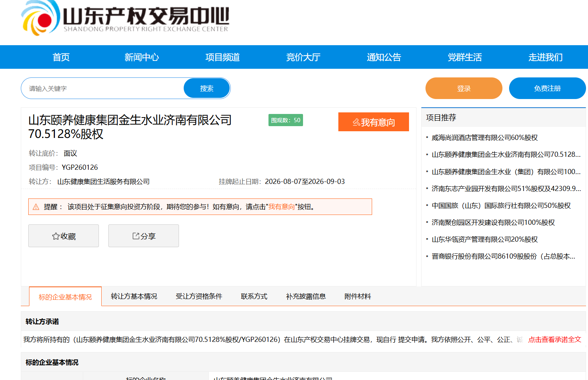Click the transferor name 山东健康集团生活服务有限公司

pyautogui.click(x=104, y=182)
